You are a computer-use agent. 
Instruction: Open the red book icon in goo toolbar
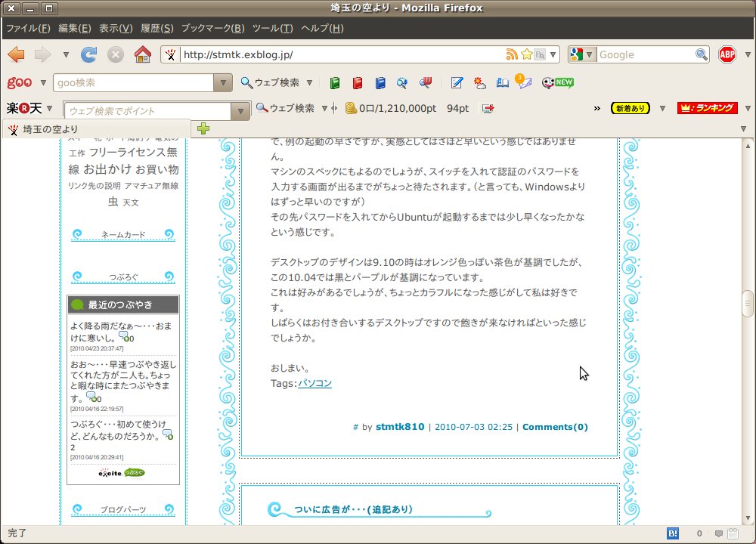point(358,83)
